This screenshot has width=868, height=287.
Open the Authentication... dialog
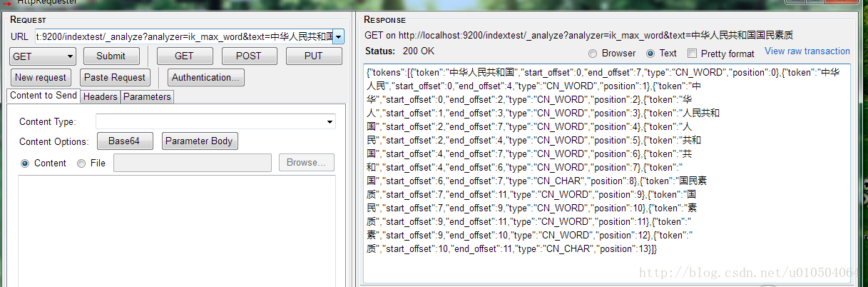point(207,77)
